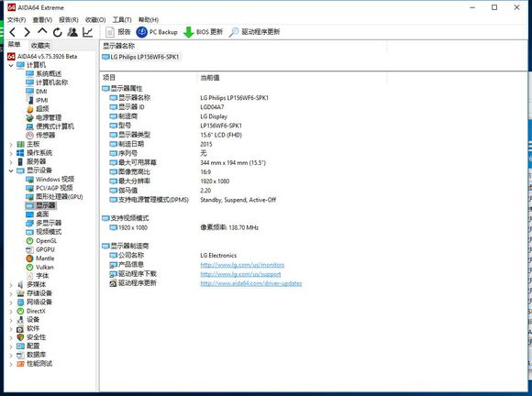The width and height of the screenshot is (532, 396).
Task: Open the GPGPU tree item
Action: 40,250
